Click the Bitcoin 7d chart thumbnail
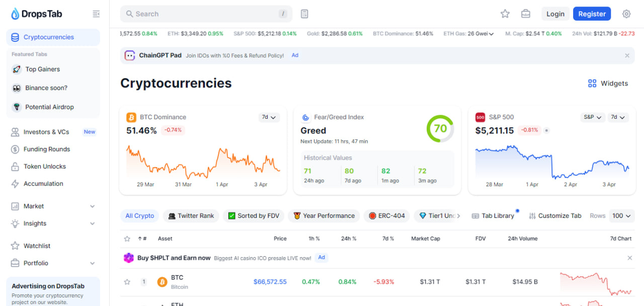Image resolution: width=644 pixels, height=306 pixels. coord(596,283)
